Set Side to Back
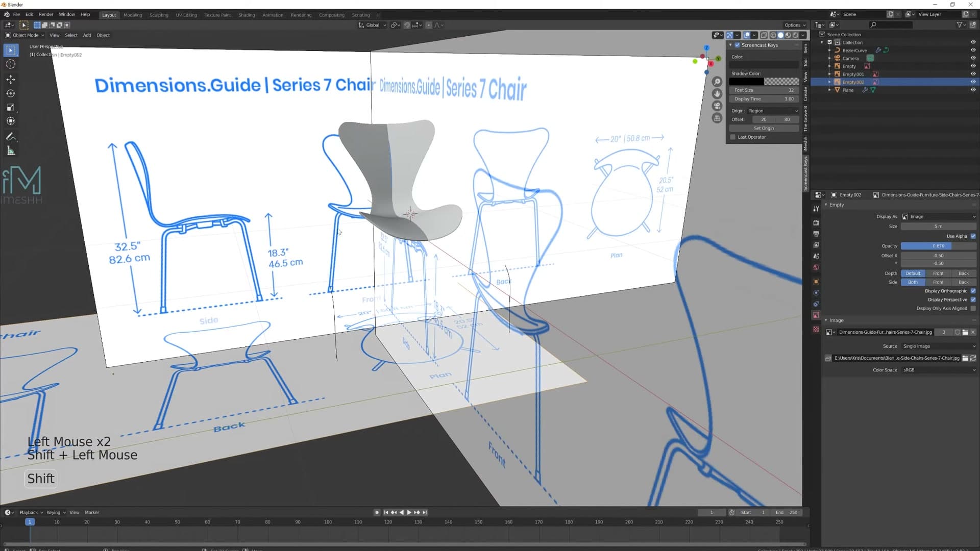This screenshot has width=980, height=551. [x=963, y=282]
